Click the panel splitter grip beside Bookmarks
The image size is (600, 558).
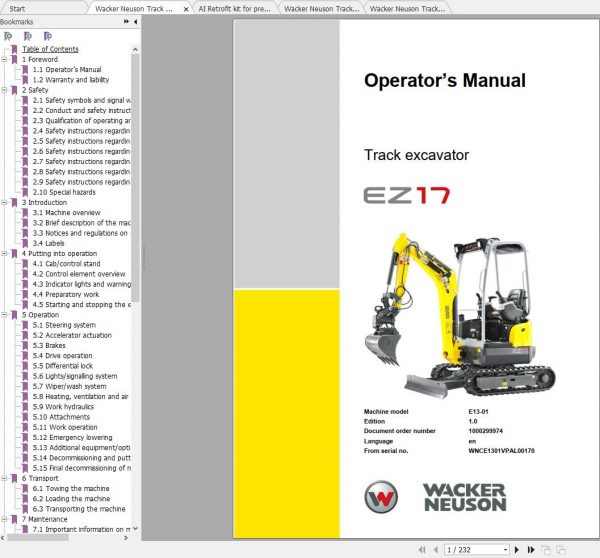(x=143, y=257)
